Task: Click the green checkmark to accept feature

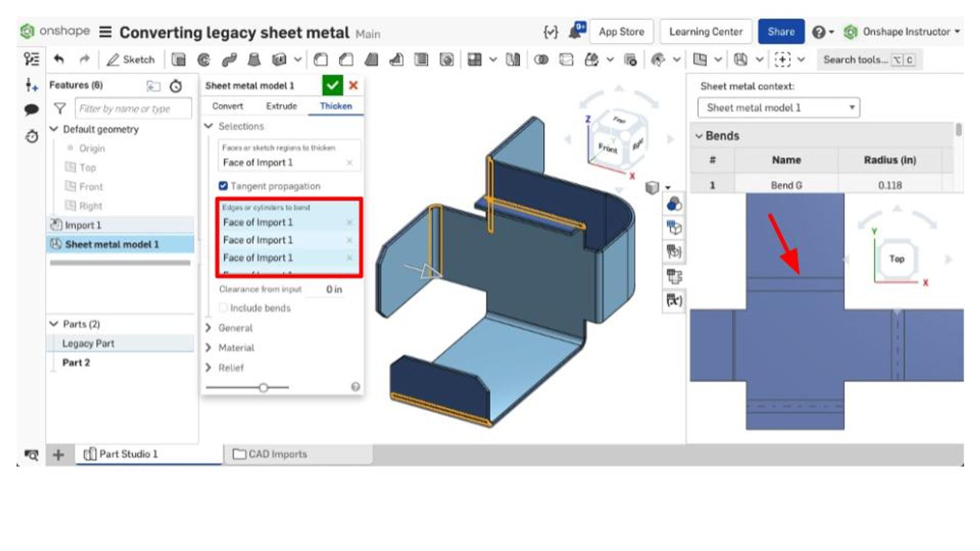Action: (332, 86)
